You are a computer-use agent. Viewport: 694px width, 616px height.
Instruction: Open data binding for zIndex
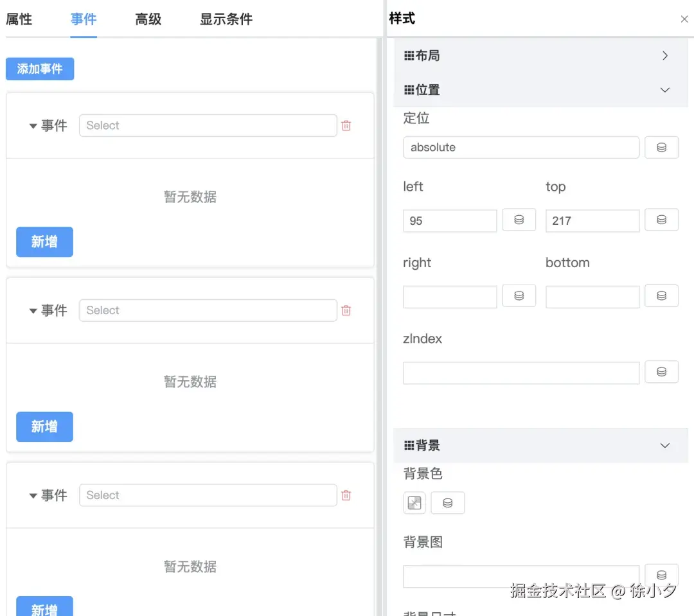(x=661, y=371)
